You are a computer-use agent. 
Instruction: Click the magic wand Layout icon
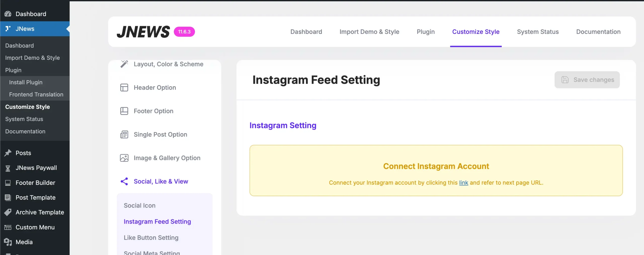[124, 64]
